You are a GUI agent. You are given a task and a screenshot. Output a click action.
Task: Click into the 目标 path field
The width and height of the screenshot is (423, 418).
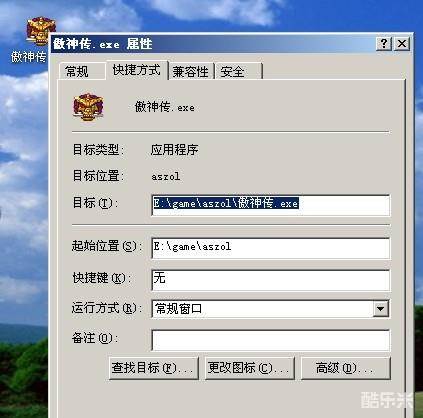click(x=270, y=205)
